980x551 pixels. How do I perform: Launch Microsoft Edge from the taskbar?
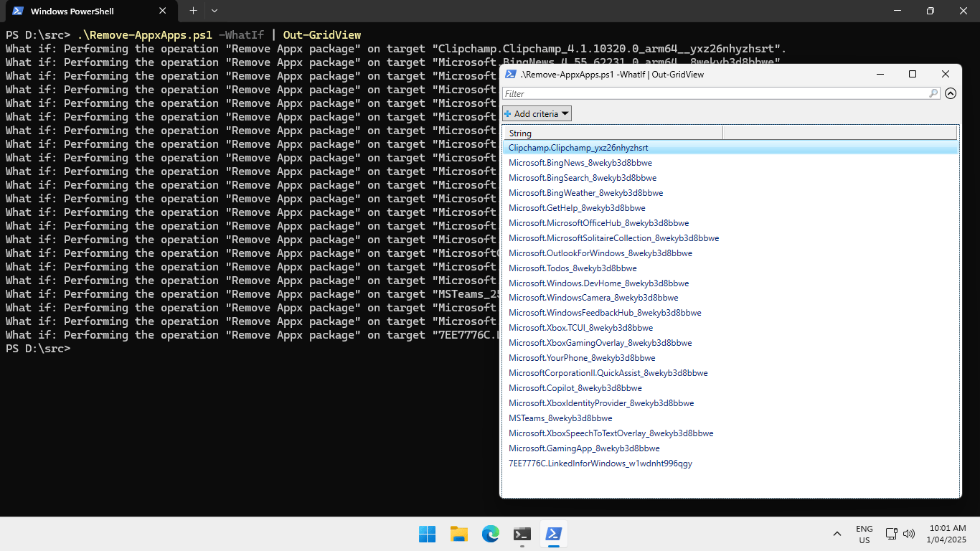pyautogui.click(x=491, y=534)
